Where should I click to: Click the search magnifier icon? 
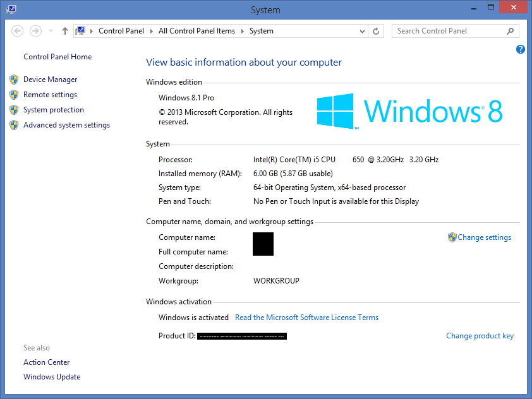coord(510,31)
